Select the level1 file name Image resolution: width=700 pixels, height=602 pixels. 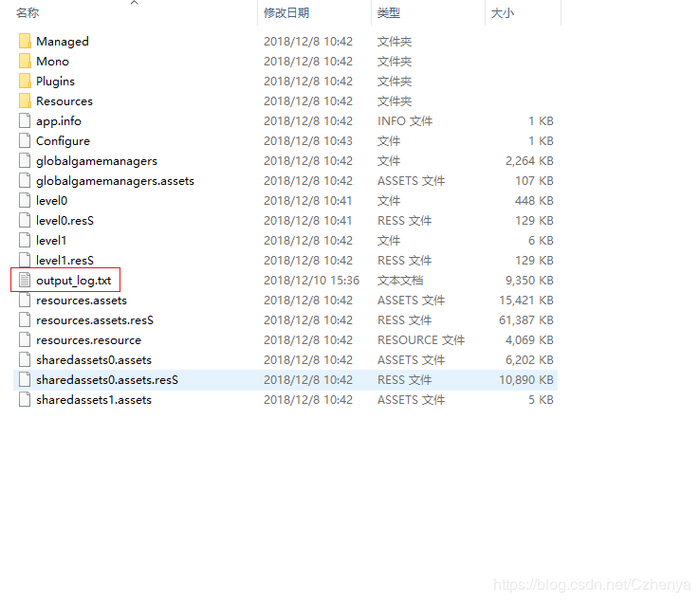pos(51,240)
